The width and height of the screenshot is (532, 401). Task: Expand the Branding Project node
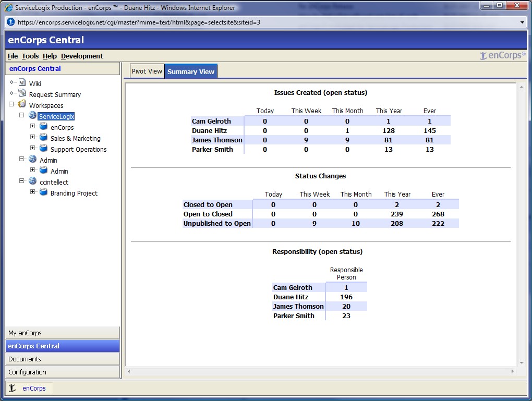[32, 192]
